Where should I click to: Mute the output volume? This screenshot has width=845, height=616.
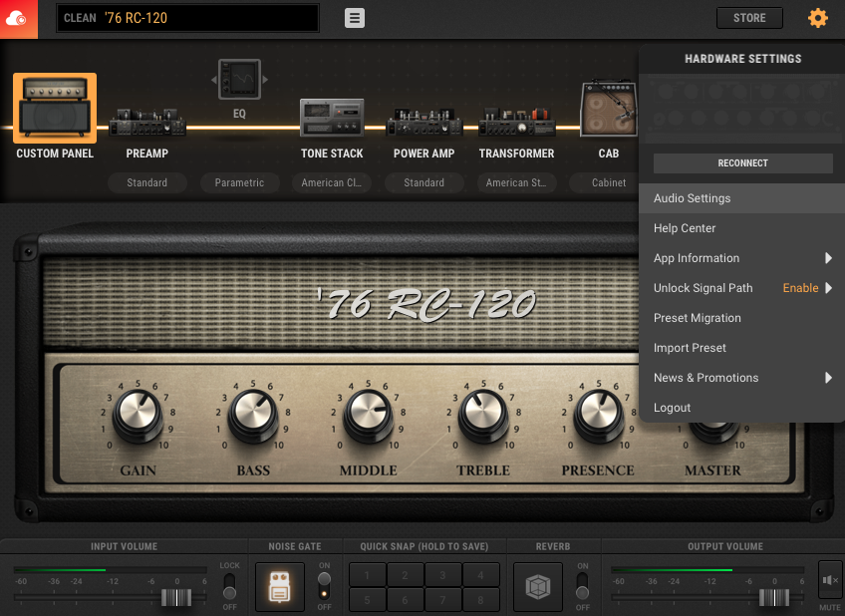pos(829,581)
